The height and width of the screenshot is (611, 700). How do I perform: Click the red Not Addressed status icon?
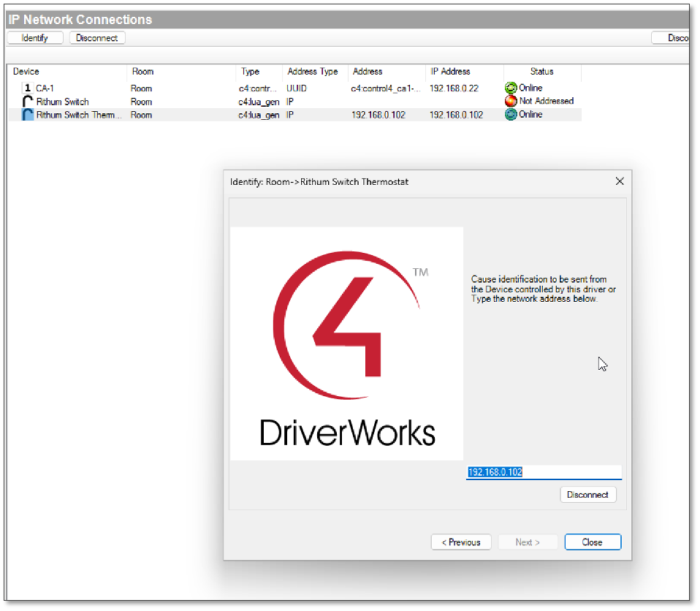click(511, 101)
